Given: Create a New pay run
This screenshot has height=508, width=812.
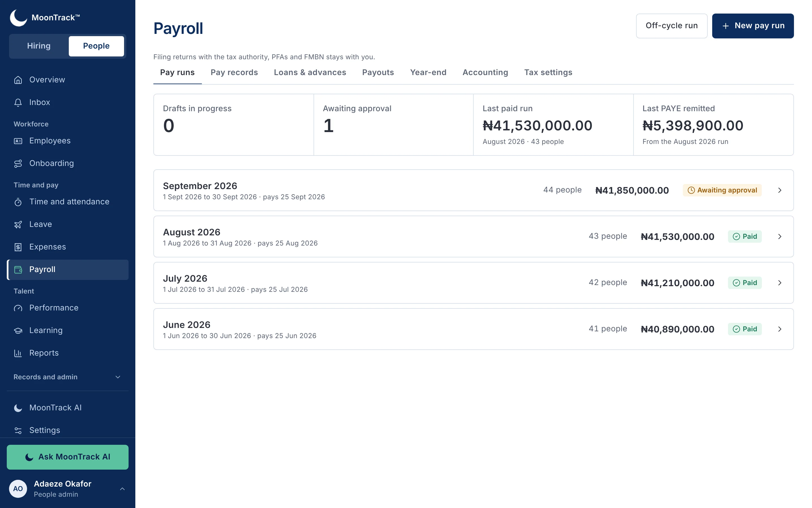Looking at the screenshot, I should click(x=753, y=26).
